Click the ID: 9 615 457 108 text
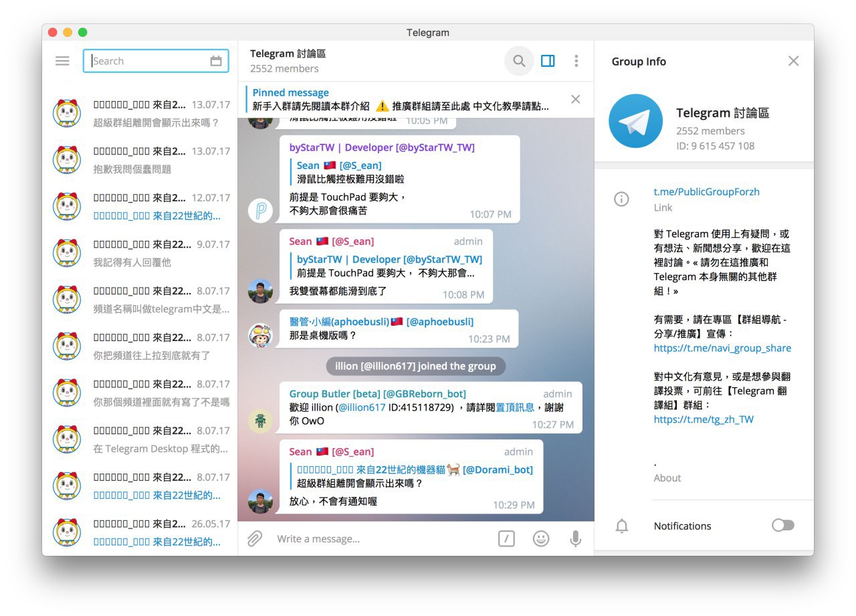The image size is (856, 616). tap(715, 146)
